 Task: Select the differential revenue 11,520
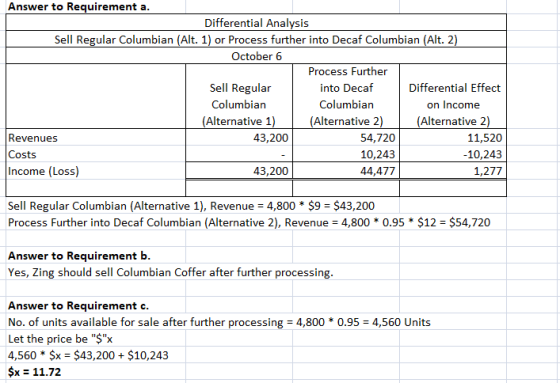[485, 138]
